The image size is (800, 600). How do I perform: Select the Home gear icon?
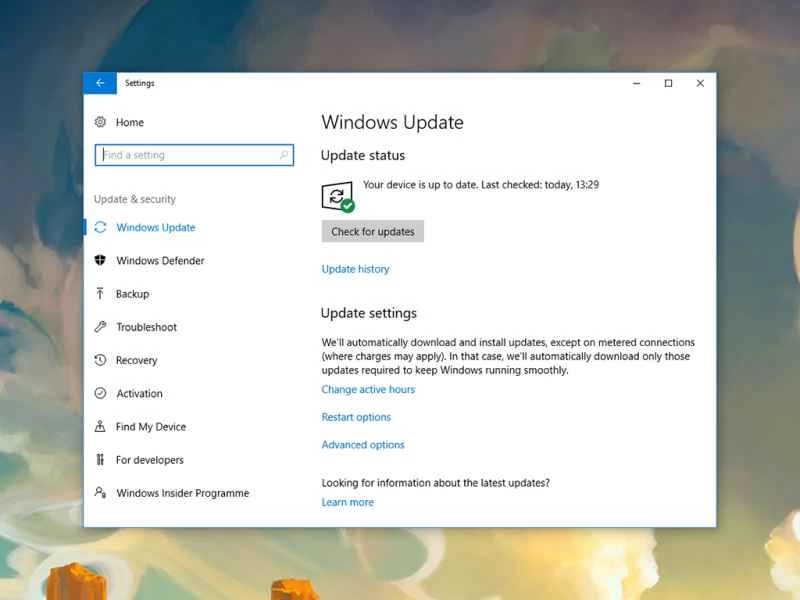pos(100,121)
